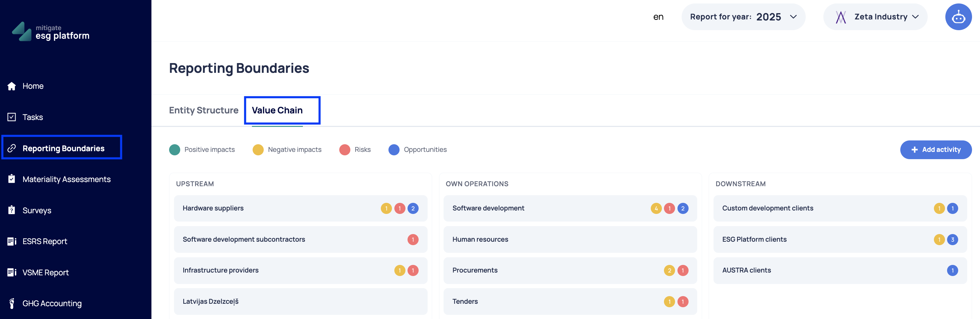Open the Human resources activity card
The width and height of the screenshot is (980, 319).
tap(570, 240)
